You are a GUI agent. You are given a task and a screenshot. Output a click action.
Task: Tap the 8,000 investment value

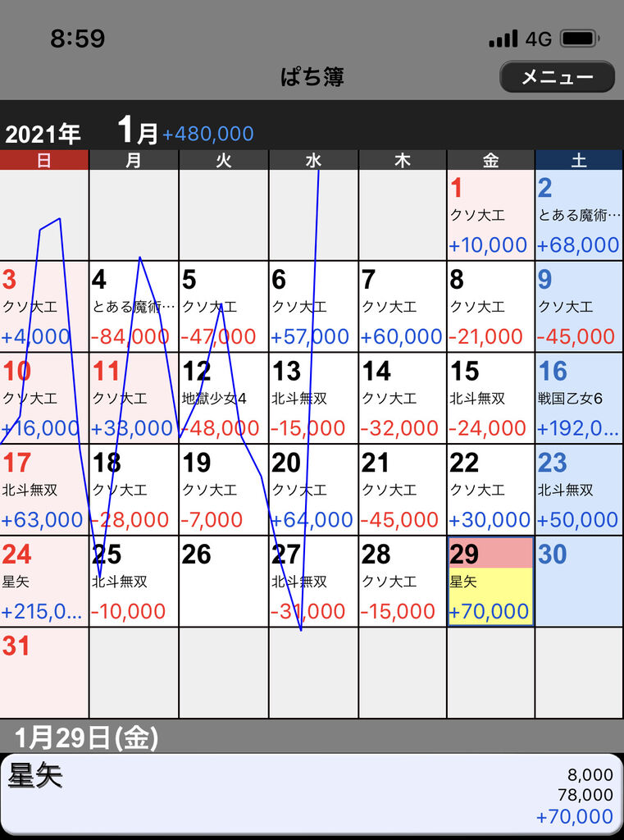click(590, 774)
